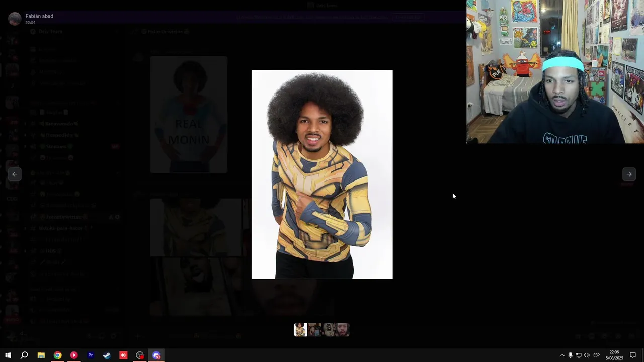This screenshot has width=644, height=362.
Task: Open Google Chrome from the taskbar
Action: point(58,355)
